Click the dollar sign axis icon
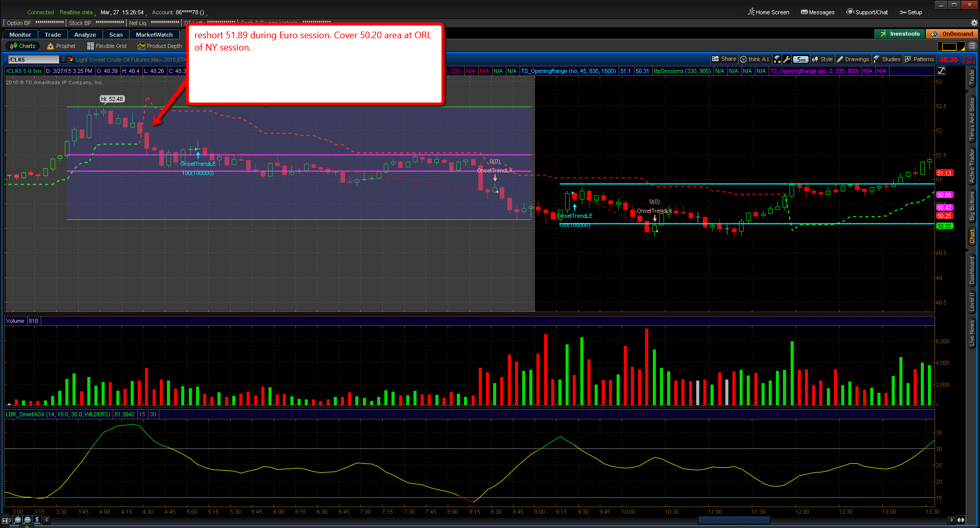 coord(37,520)
